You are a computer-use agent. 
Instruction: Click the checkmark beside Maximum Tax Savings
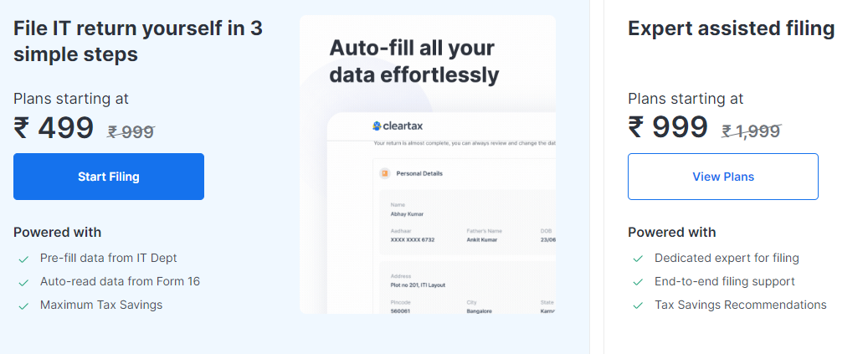[23, 305]
